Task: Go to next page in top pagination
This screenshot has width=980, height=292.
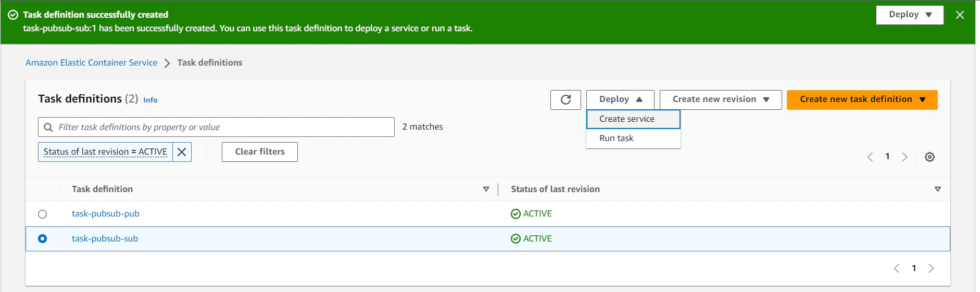Action: 905,157
